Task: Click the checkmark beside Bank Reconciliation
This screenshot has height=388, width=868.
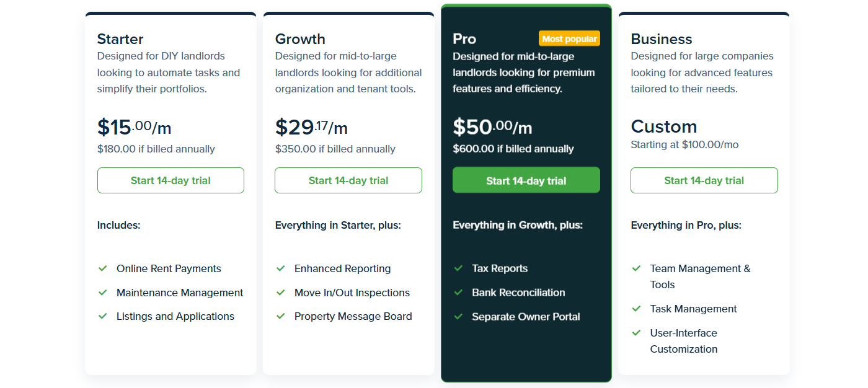Action: coord(459,293)
